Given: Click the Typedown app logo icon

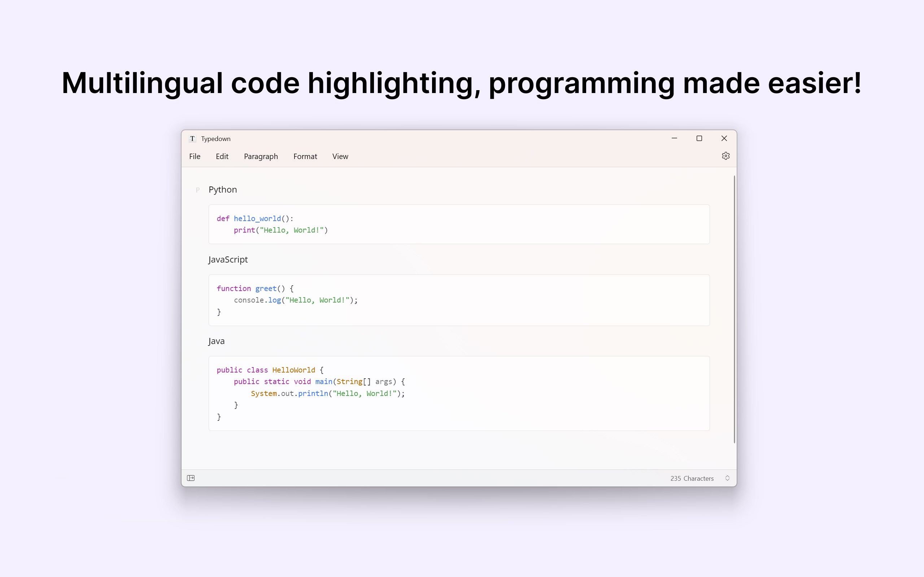Looking at the screenshot, I should [192, 138].
